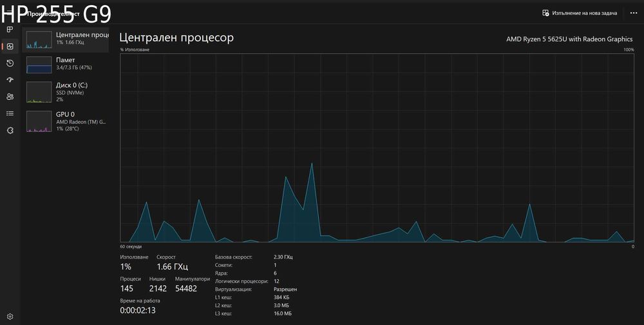This screenshot has height=325, width=644.
Task: Expand the three-dot more options menu
Action: pos(633,13)
